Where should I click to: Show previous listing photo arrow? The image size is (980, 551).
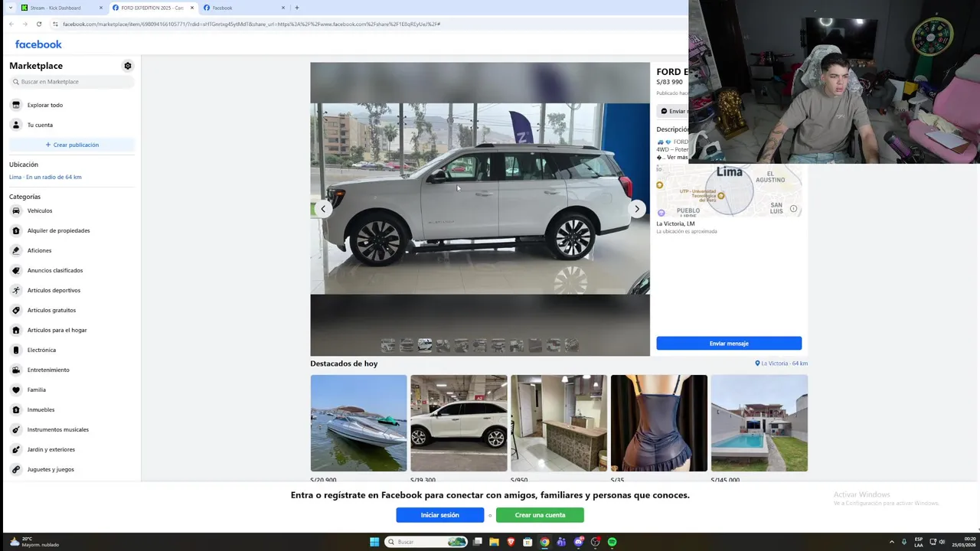[x=323, y=209]
